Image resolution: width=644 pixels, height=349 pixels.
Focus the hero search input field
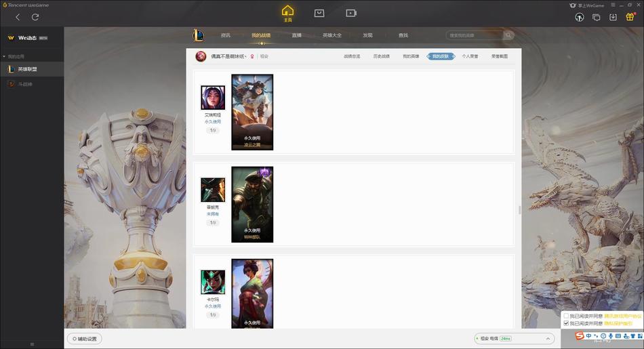(x=475, y=35)
